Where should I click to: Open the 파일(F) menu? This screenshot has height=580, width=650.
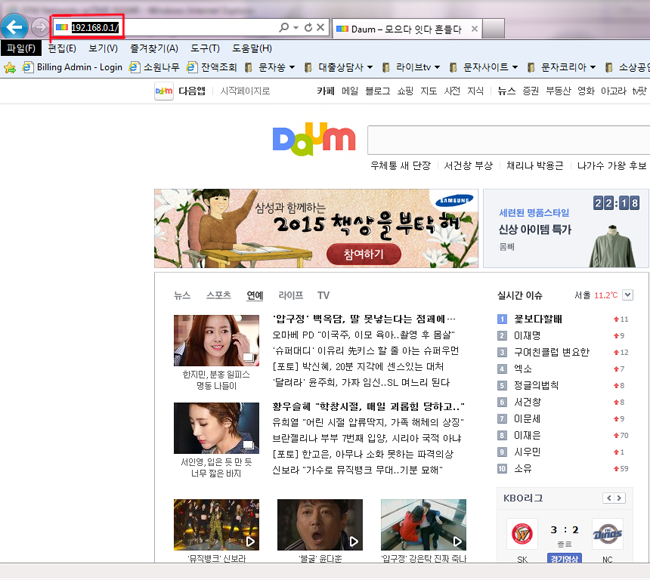pos(21,49)
